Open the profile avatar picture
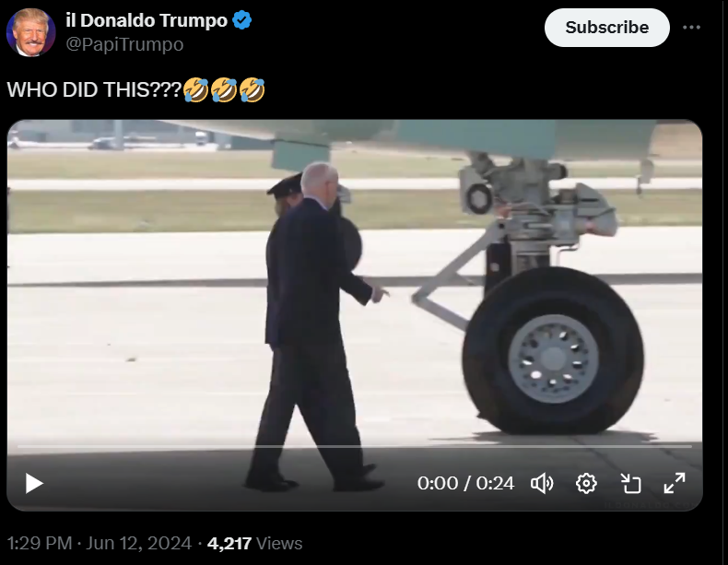This screenshot has width=728, height=565. coord(30,32)
